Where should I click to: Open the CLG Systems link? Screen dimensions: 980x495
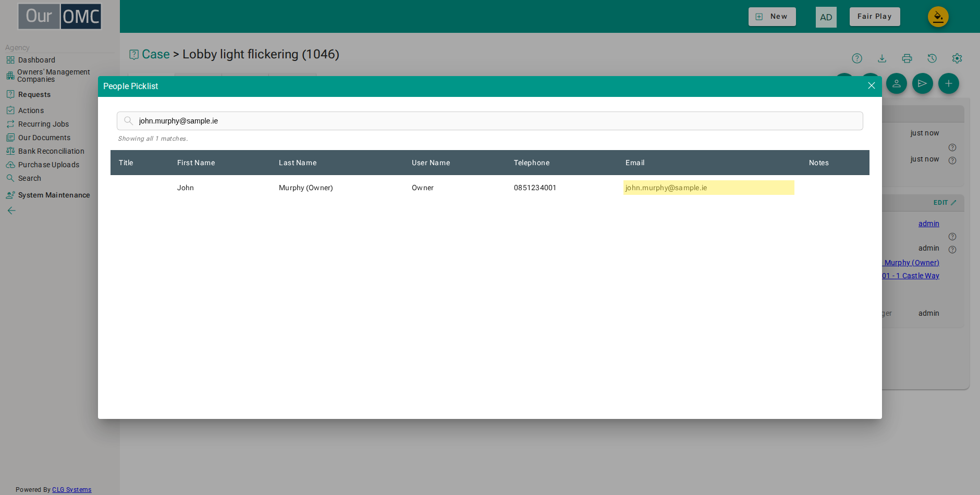[71, 490]
